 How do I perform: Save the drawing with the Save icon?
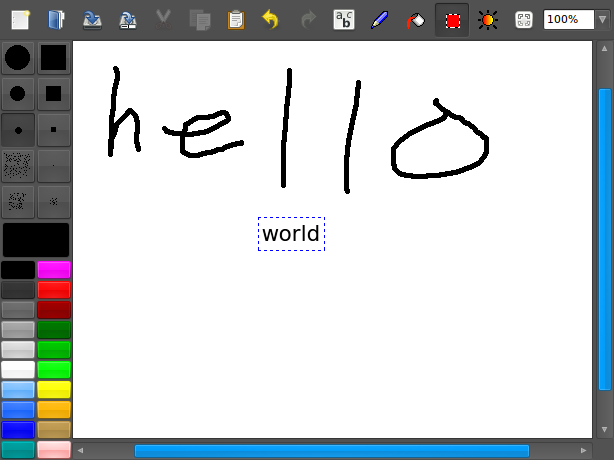tap(91, 19)
